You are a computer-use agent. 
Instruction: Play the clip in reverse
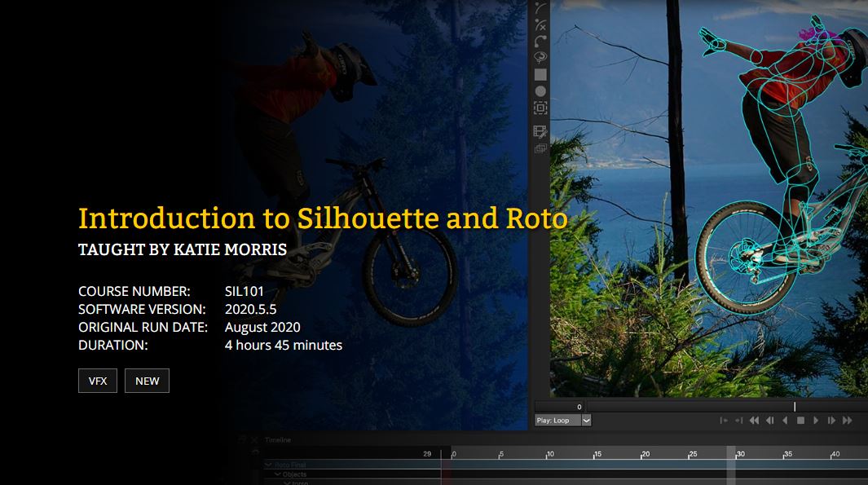coord(785,421)
